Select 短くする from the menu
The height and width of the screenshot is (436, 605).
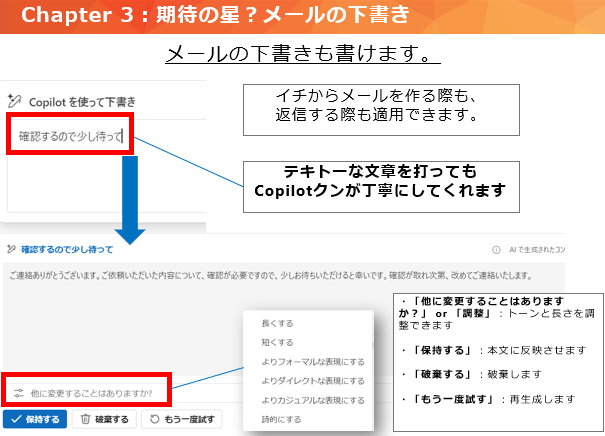pyautogui.click(x=277, y=342)
